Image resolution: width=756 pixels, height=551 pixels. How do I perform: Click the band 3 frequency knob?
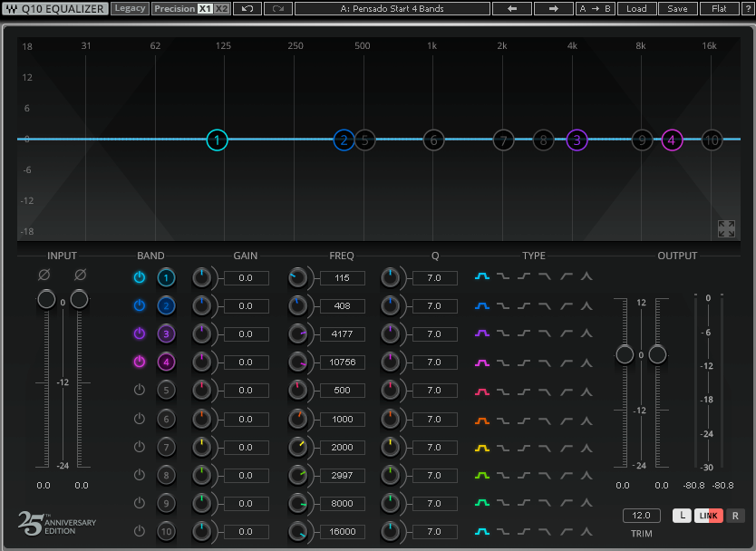pos(297,334)
